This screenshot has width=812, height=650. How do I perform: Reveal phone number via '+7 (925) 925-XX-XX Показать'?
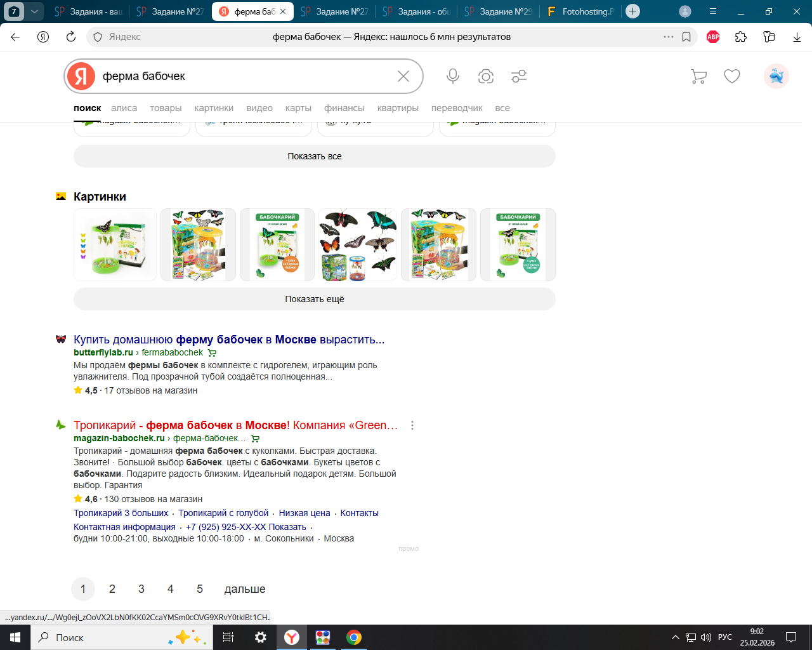point(246,527)
